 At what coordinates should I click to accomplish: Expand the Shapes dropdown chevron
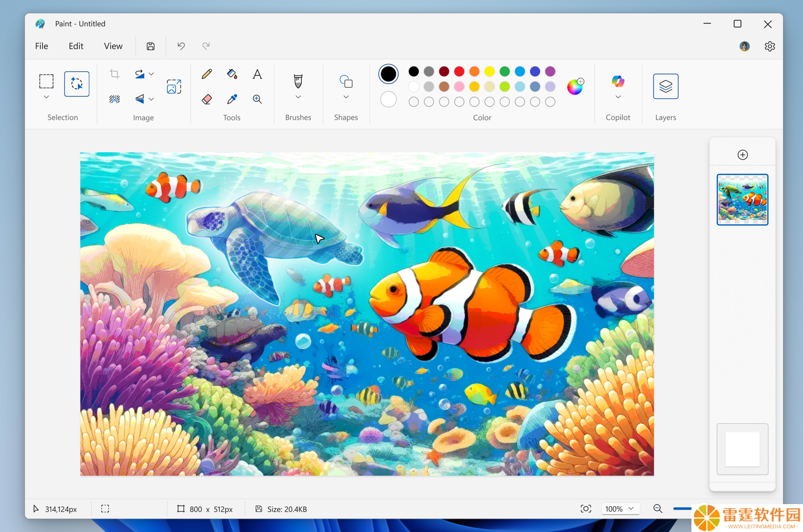pyautogui.click(x=346, y=97)
